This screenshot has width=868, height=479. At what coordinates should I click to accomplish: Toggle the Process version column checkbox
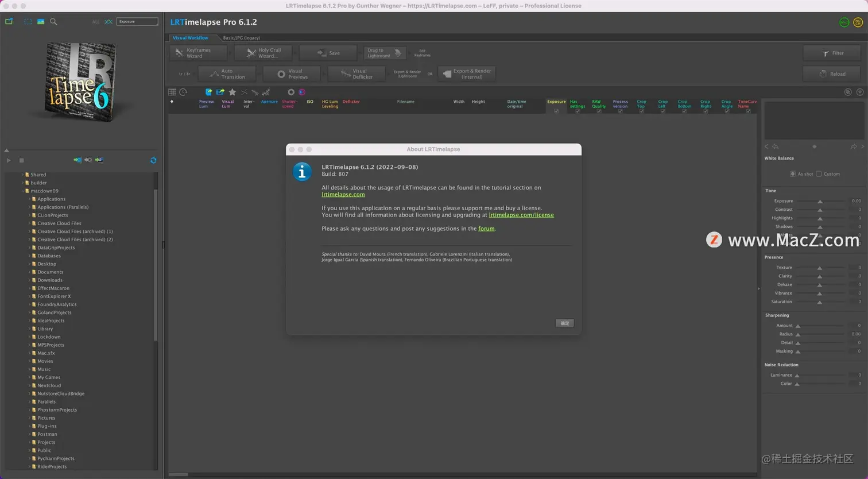point(620,111)
